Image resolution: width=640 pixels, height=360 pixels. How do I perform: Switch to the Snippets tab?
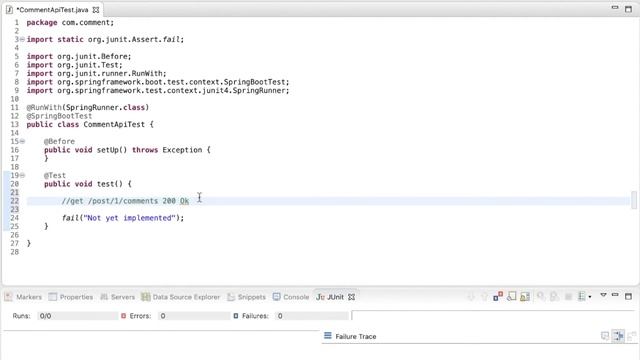[247, 297]
